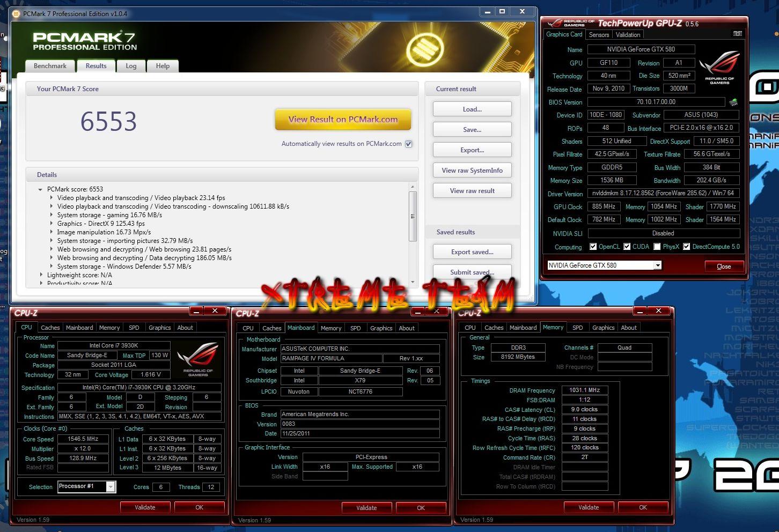Click View Result on PCMark.com button
779x532 pixels.
(x=343, y=120)
